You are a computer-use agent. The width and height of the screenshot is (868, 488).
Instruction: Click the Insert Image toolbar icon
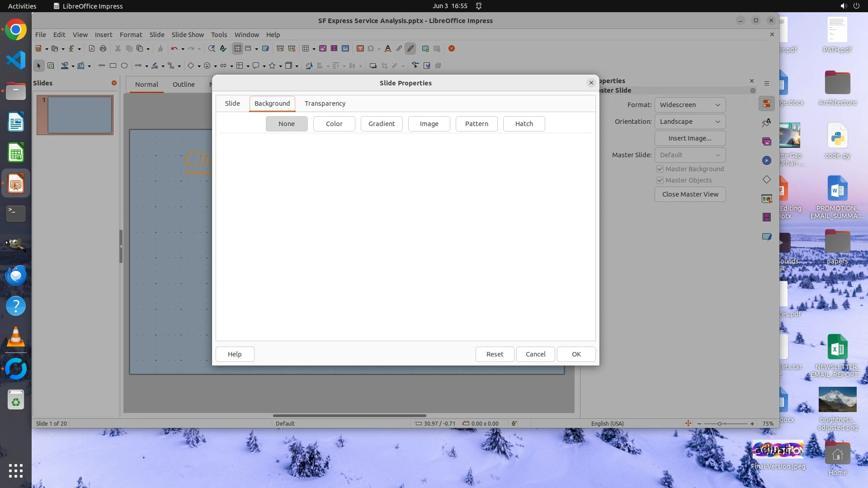323,49
